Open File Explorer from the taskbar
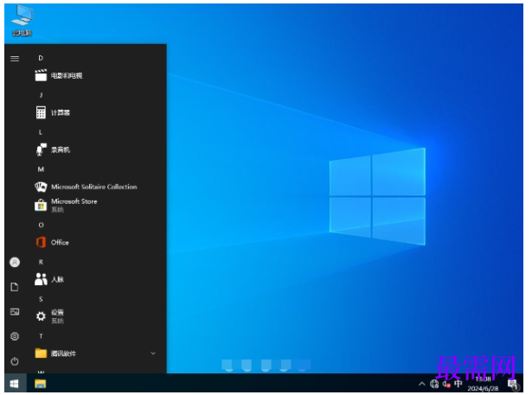 coord(41,384)
